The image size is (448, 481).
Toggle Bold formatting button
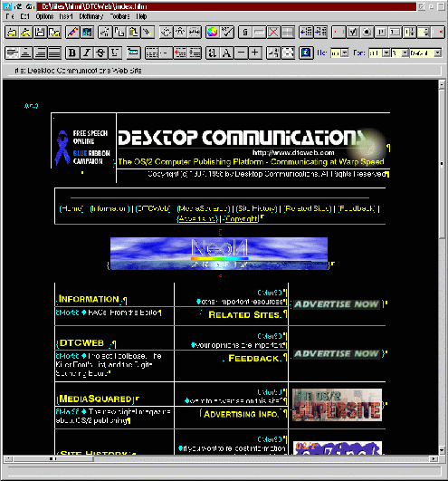(x=72, y=53)
